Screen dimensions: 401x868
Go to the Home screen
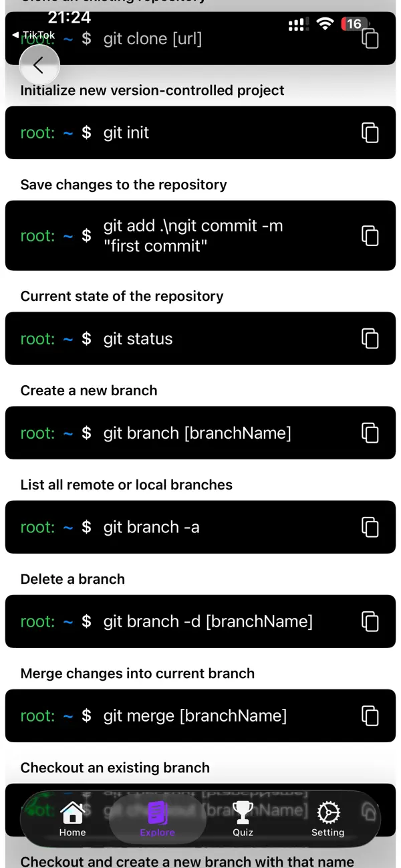(x=72, y=819)
